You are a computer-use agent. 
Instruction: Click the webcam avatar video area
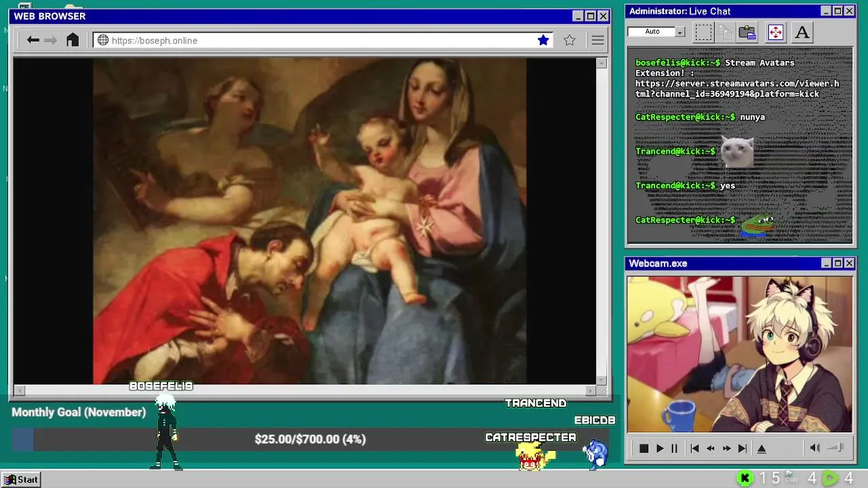(739, 354)
